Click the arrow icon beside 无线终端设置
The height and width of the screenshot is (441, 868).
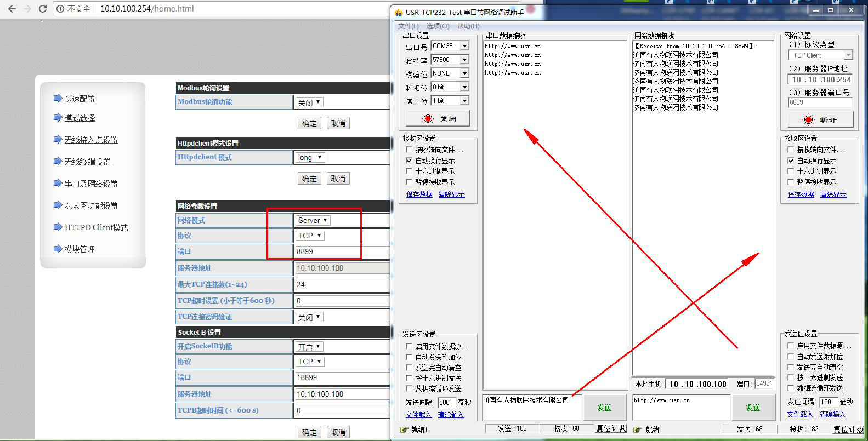(x=58, y=162)
